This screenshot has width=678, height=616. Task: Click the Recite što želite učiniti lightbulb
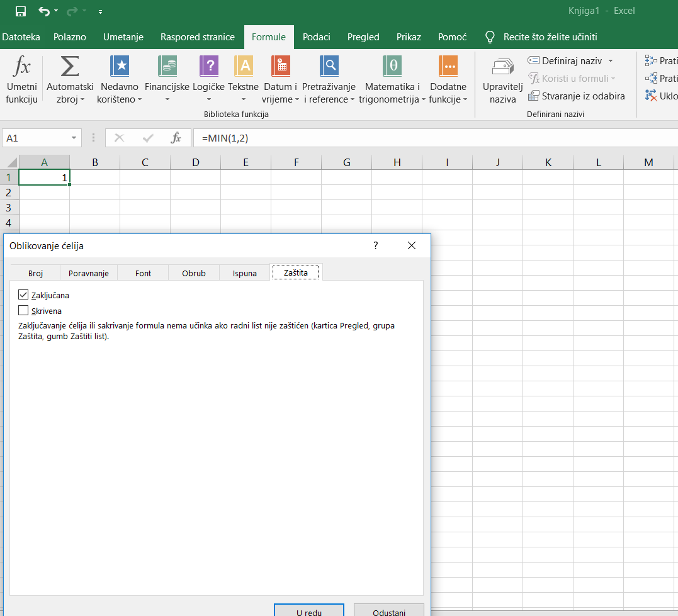pos(490,37)
